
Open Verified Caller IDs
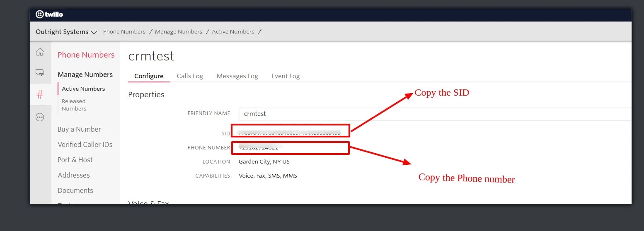click(x=85, y=144)
